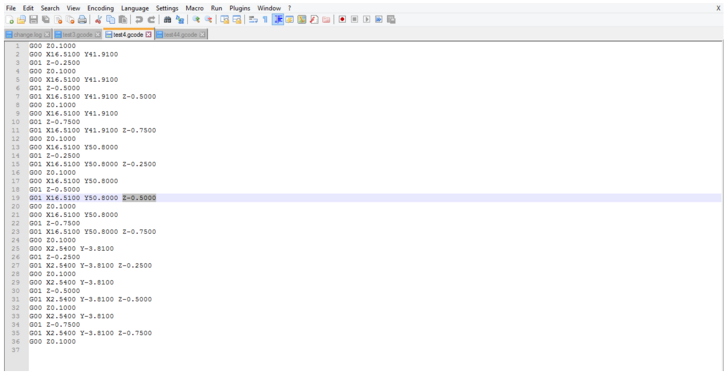
Task: Place cursor on line 19 highlighted Z-0.5000
Action: pyautogui.click(x=139, y=198)
